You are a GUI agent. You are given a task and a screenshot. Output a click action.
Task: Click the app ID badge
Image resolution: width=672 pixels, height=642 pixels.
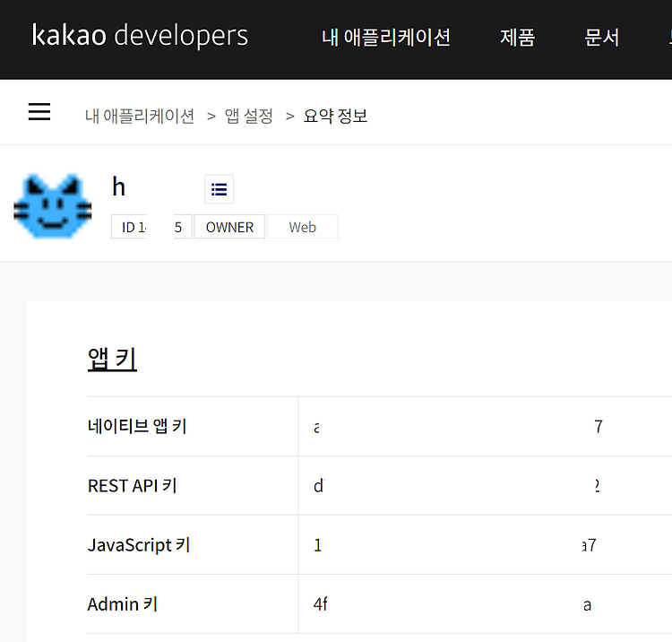[x=151, y=227]
